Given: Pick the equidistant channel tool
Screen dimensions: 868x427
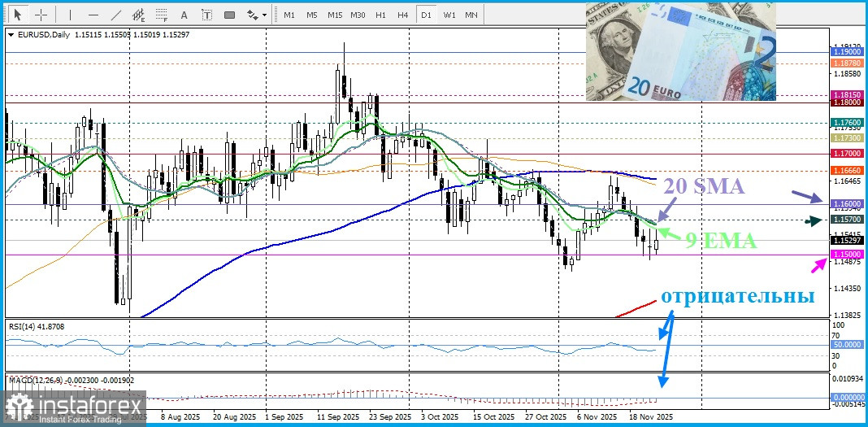Looking at the screenshot, I should coord(139,15).
